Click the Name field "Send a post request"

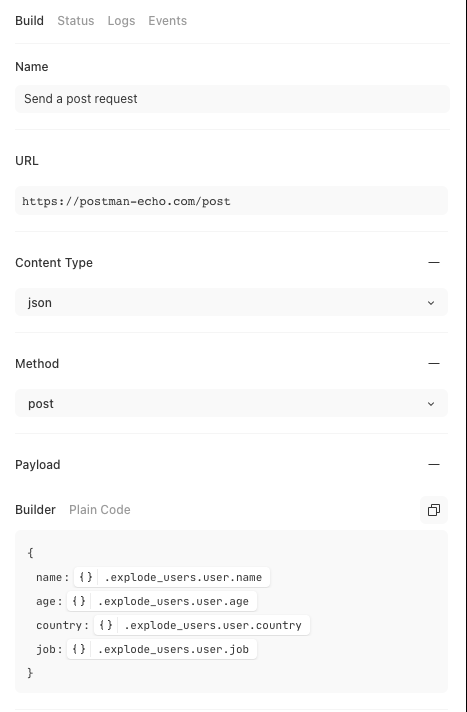click(x=232, y=99)
